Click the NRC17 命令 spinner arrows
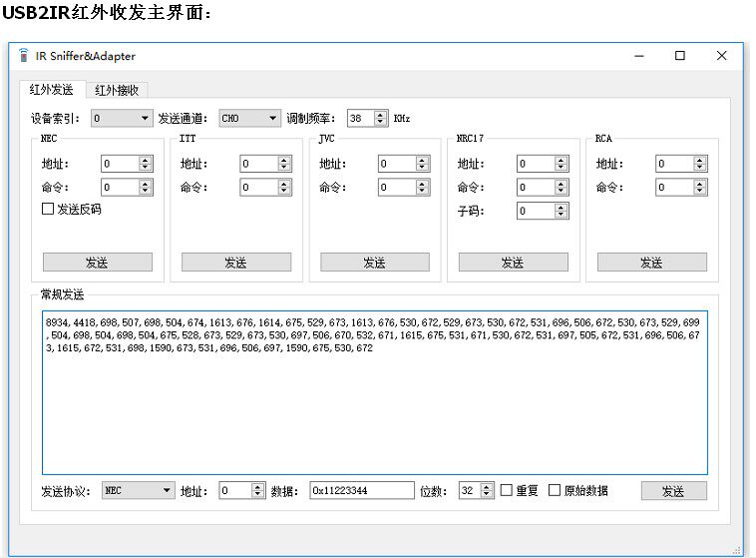Viewport: 756px width, 558px height. (561, 188)
